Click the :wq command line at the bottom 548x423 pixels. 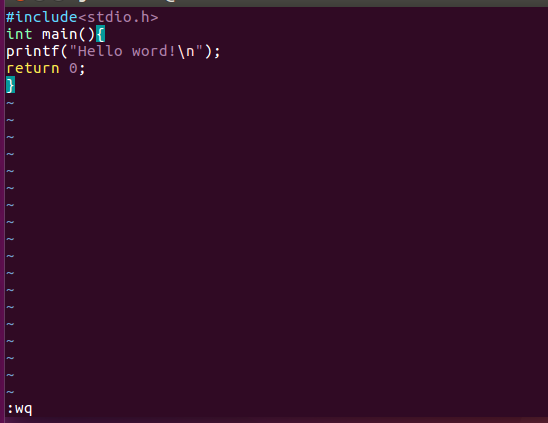click(x=20, y=409)
